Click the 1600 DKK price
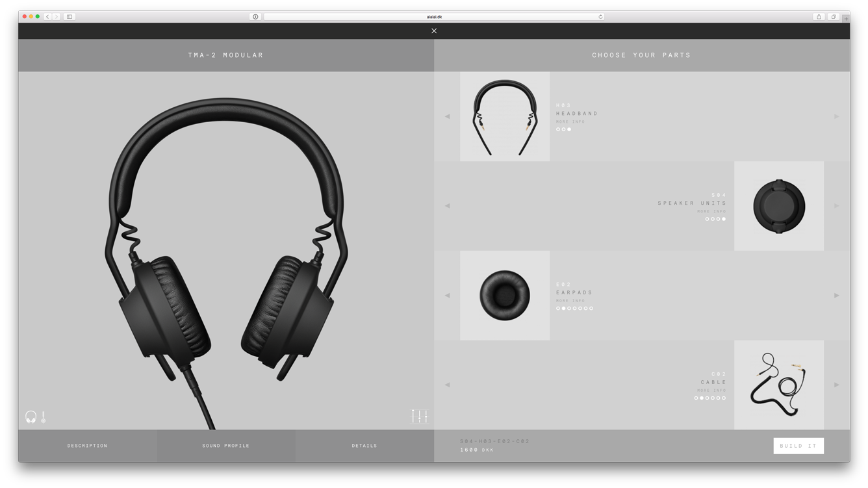868x488 pixels. click(477, 450)
